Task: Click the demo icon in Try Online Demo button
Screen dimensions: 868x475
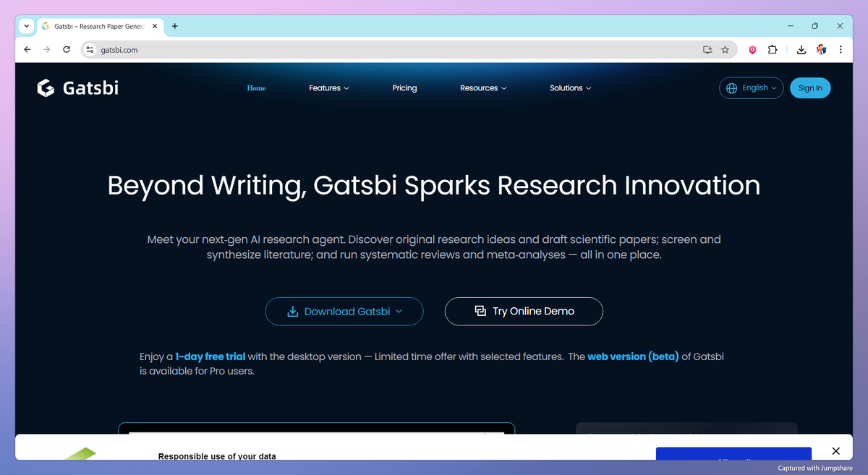Action: [479, 311]
